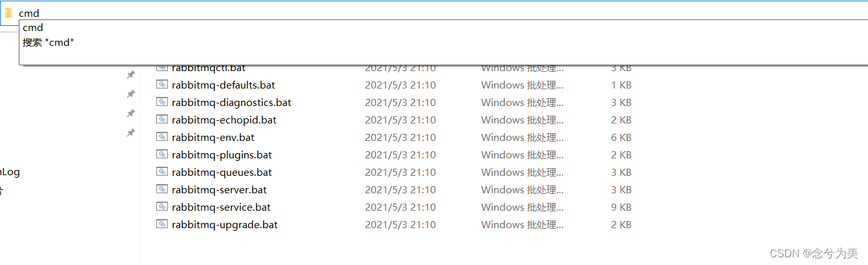
Task: Select the batch icon of rabbitmq-env.bat
Action: [x=161, y=137]
